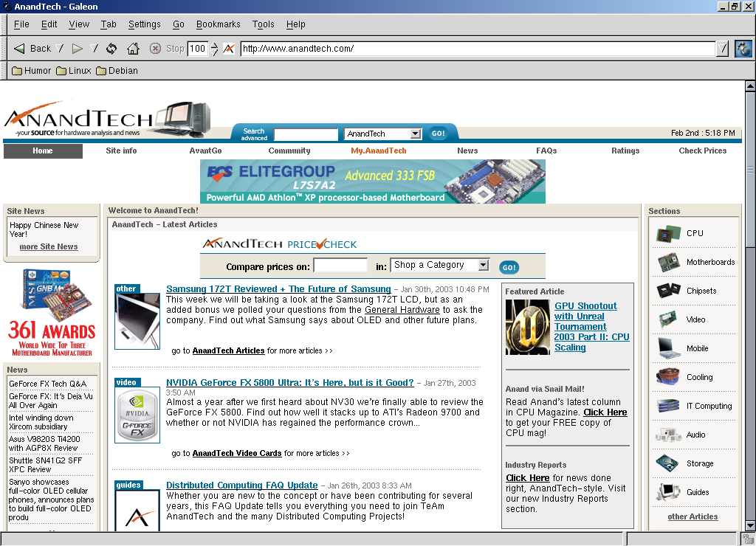This screenshot has width=756, height=546.
Task: Open Distributed Computing FAQ Update link
Action: pos(241,485)
